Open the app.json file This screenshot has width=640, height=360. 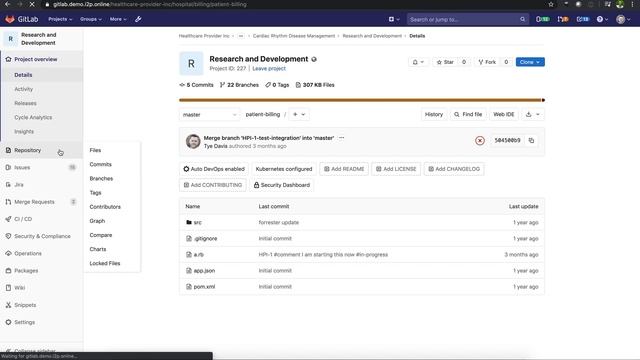tap(204, 271)
